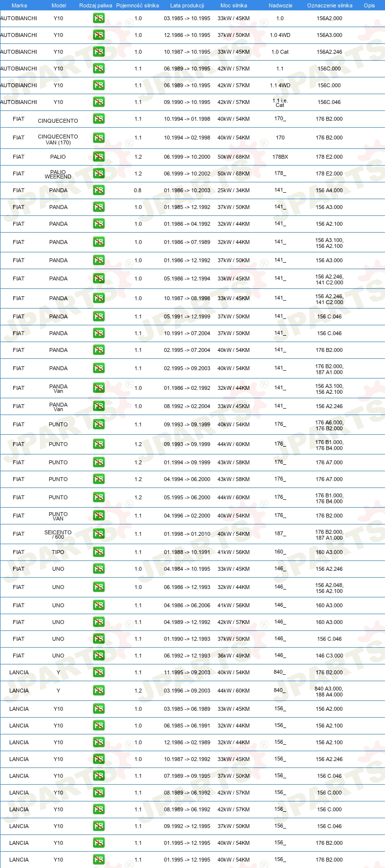Click power value 50kW / 68KM in Palio Weekend row

234,174
